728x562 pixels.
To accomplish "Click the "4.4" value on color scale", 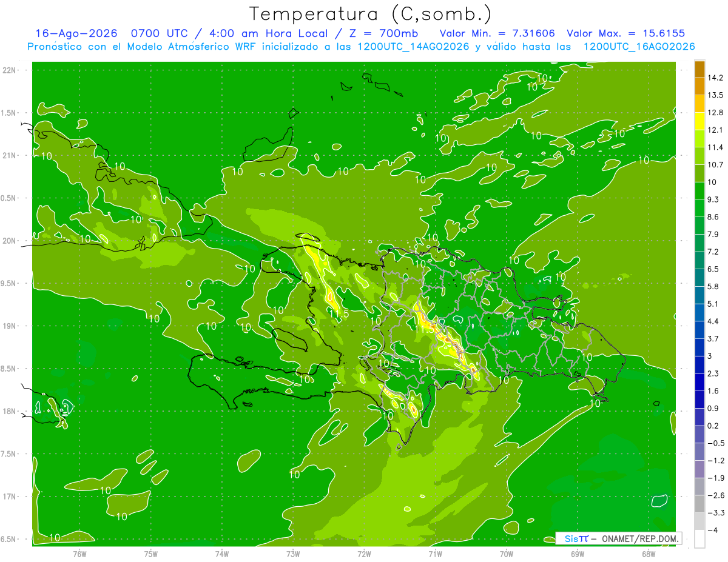I will (713, 321).
